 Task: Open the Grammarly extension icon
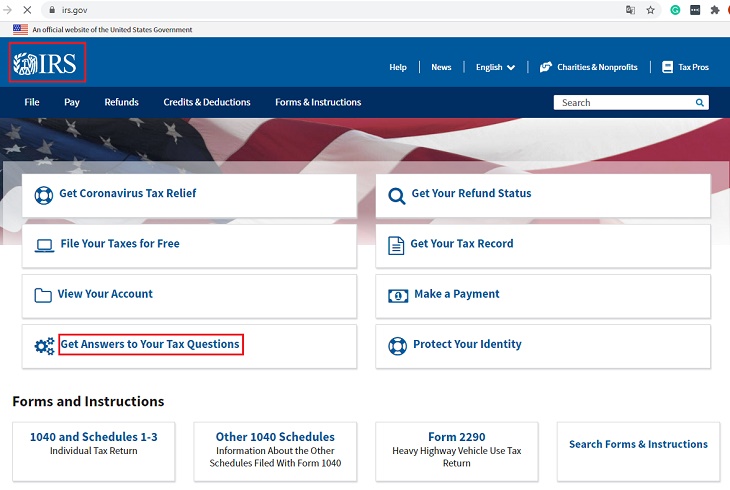coord(675,10)
